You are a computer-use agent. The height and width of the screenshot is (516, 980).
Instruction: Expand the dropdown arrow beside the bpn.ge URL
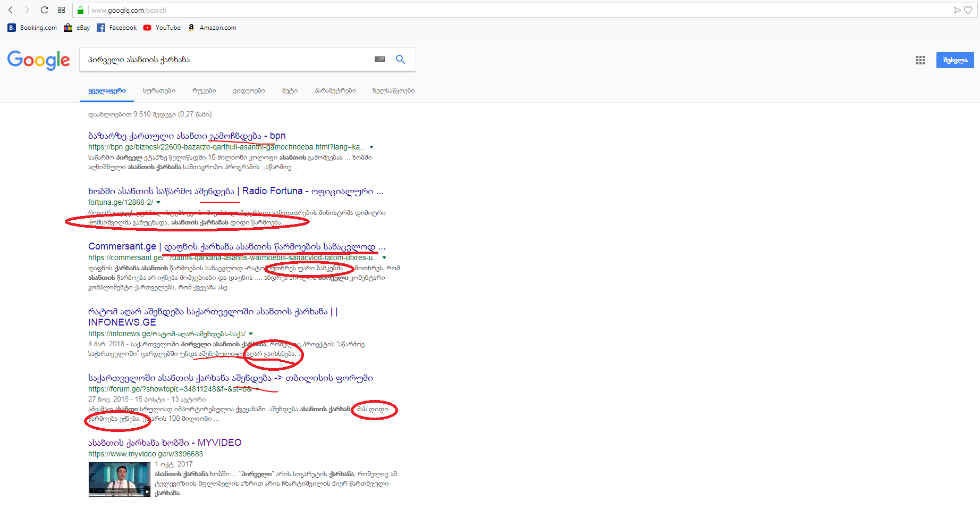pyautogui.click(x=371, y=147)
